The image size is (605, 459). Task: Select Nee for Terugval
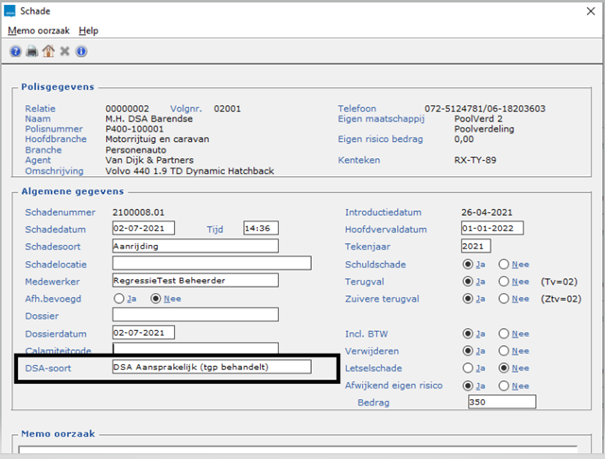coord(503,282)
